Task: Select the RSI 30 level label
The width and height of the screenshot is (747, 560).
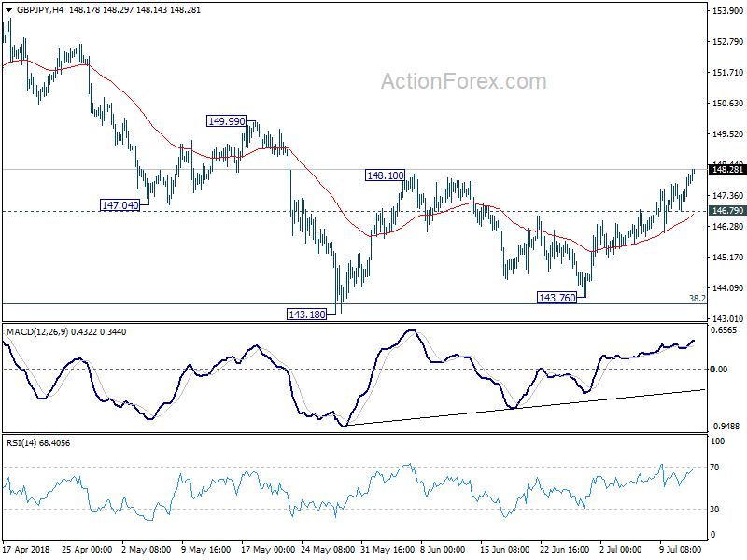Action: point(714,509)
